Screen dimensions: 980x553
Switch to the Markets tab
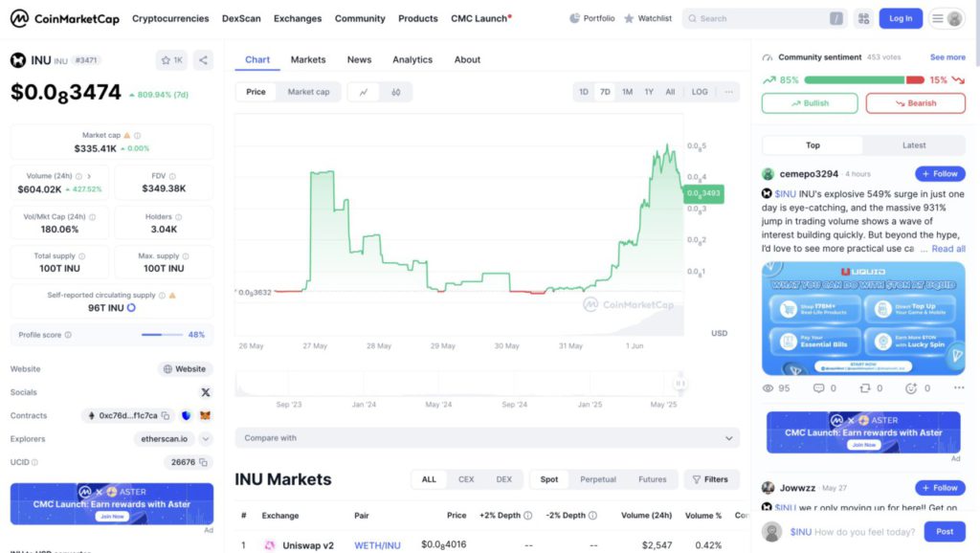(308, 60)
